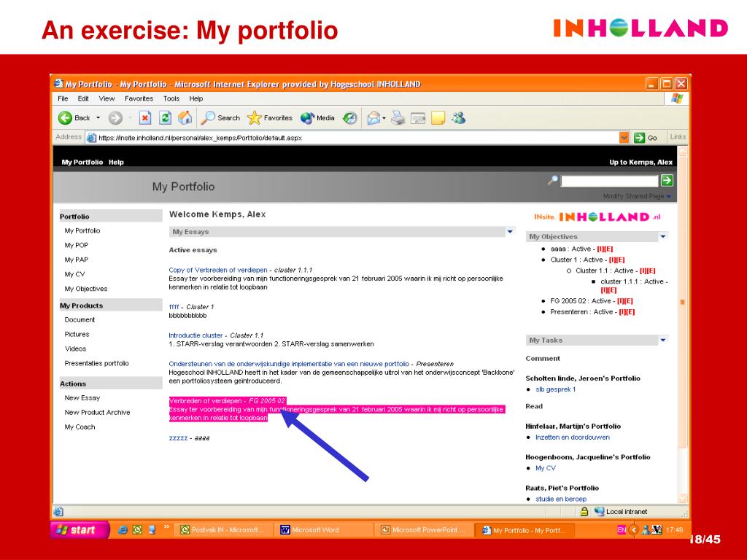This screenshot has width=747, height=560.
Task: Click the Forward arrow button
Action: coord(115,117)
